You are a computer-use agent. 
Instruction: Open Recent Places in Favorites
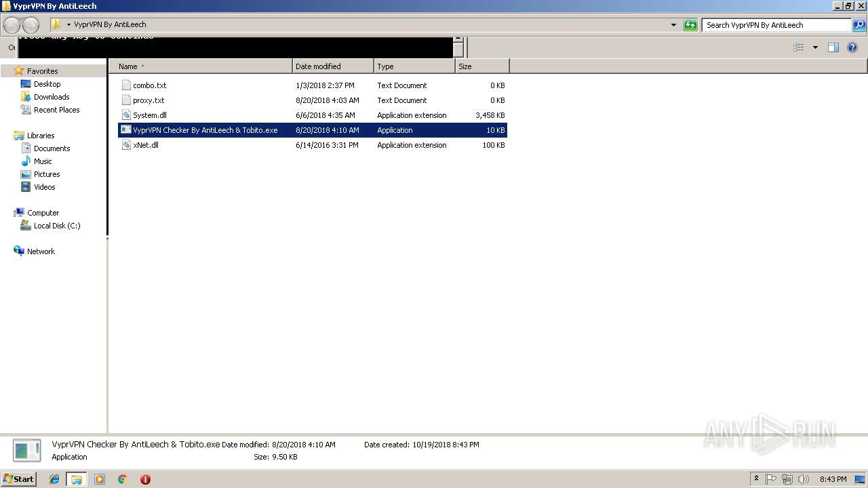tap(56, 110)
